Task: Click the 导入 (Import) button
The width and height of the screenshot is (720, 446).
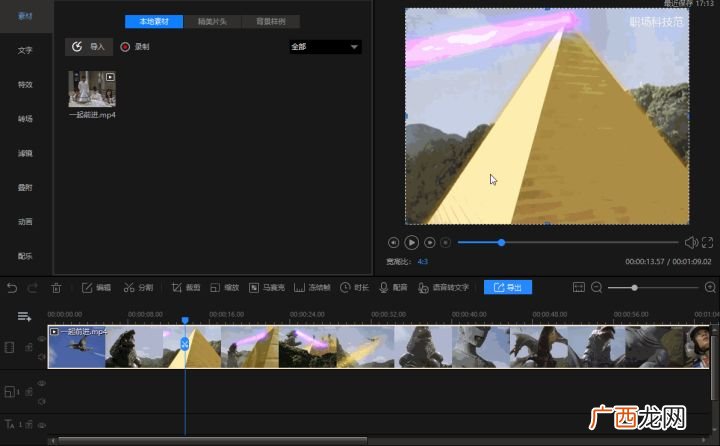Action: tap(89, 47)
